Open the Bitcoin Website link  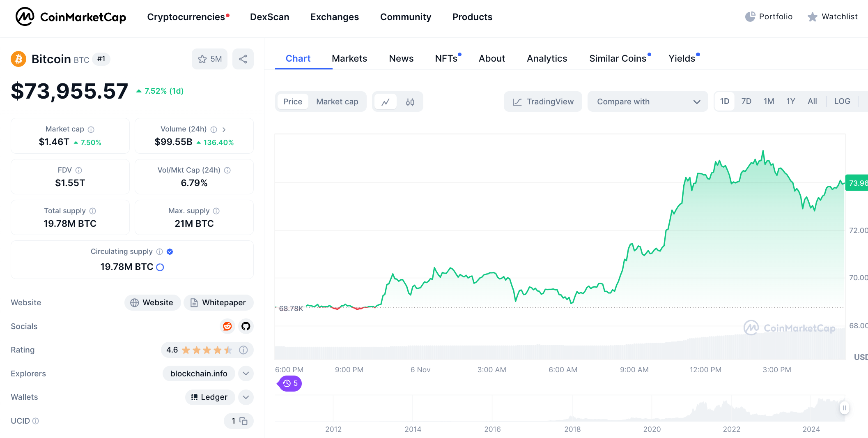click(x=152, y=303)
